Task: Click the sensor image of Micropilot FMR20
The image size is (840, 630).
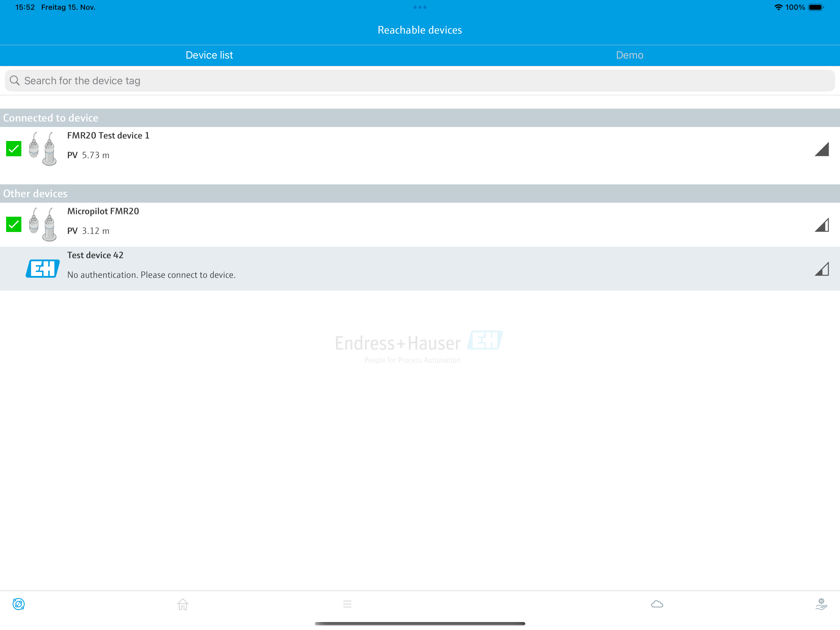Action: pyautogui.click(x=42, y=224)
